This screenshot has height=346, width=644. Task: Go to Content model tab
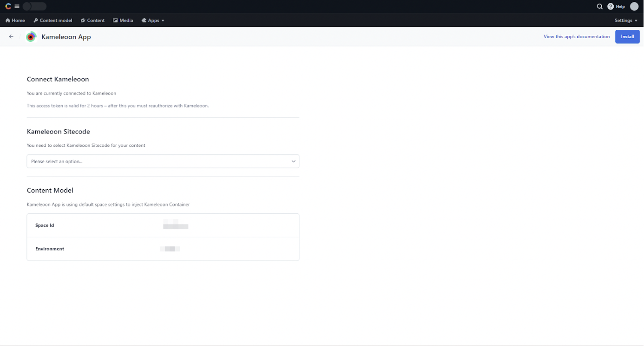point(53,20)
